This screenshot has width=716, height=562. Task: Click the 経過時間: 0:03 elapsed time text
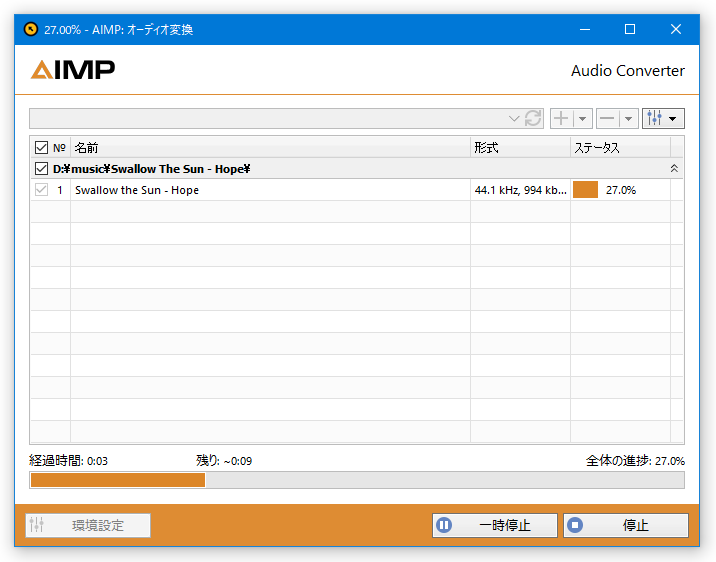point(68,461)
